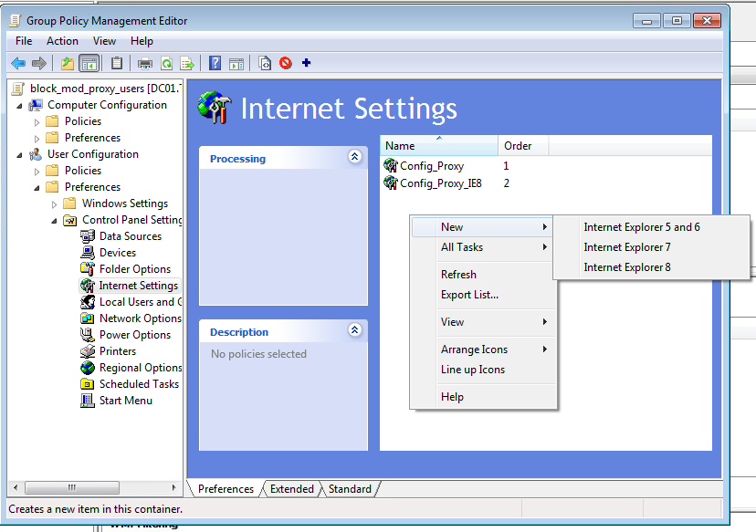
Task: Open All Tasks context menu entry
Action: coord(482,247)
